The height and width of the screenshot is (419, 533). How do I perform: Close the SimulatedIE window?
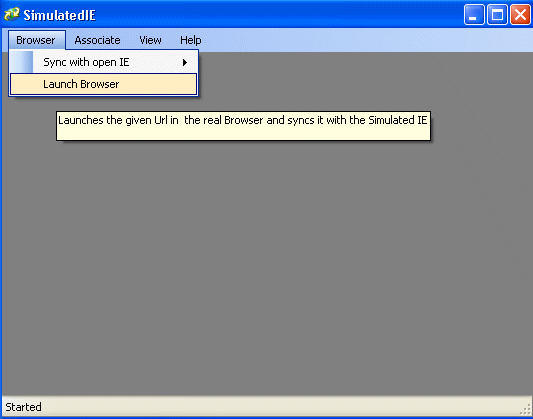(520, 15)
